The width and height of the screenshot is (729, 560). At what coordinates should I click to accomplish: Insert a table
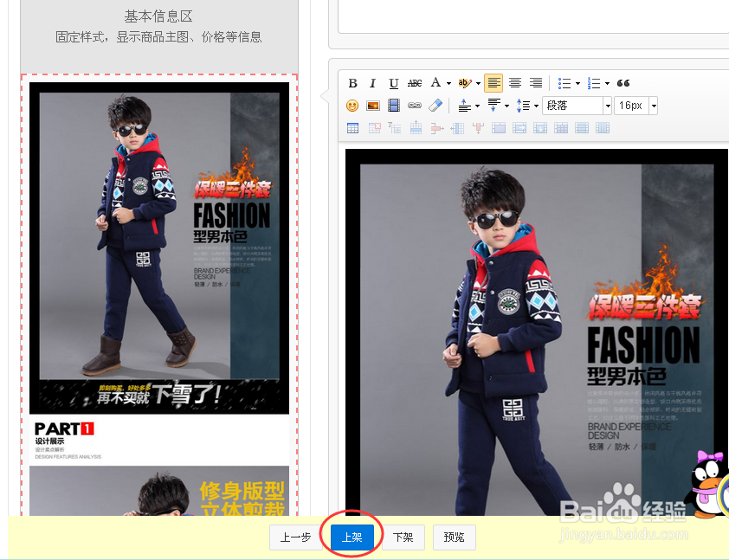[353, 128]
